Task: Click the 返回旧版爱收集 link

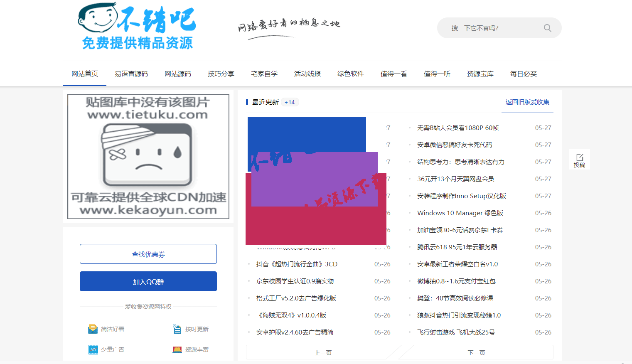Action: (x=527, y=102)
